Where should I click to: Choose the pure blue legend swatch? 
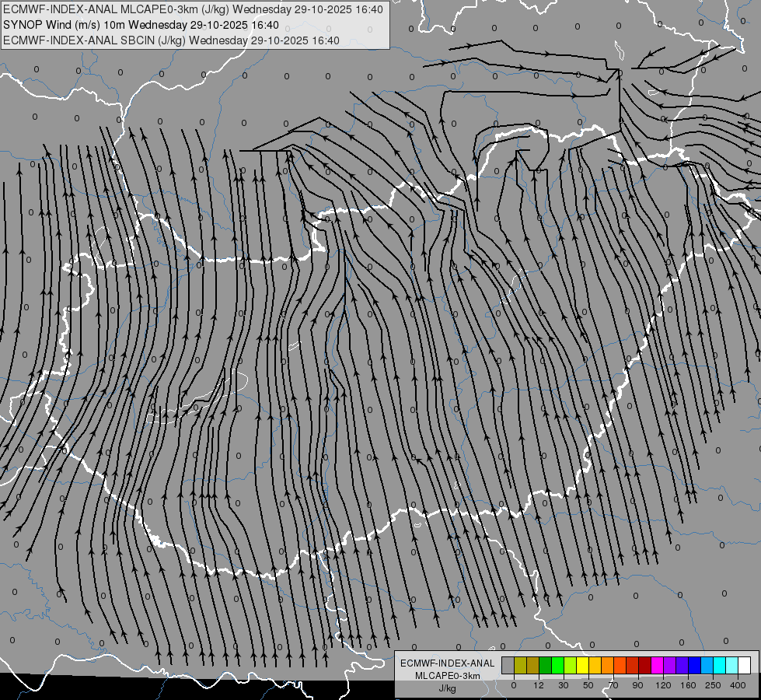click(694, 665)
